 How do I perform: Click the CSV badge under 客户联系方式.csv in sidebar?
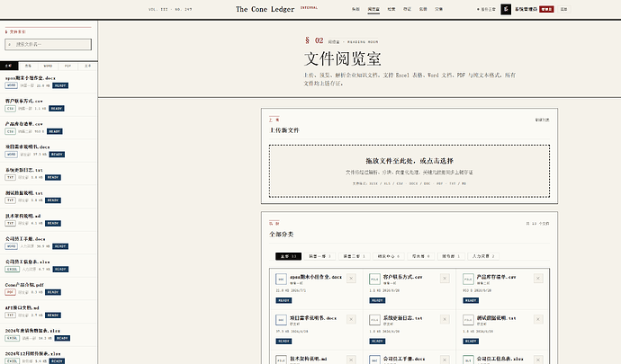click(x=10, y=109)
